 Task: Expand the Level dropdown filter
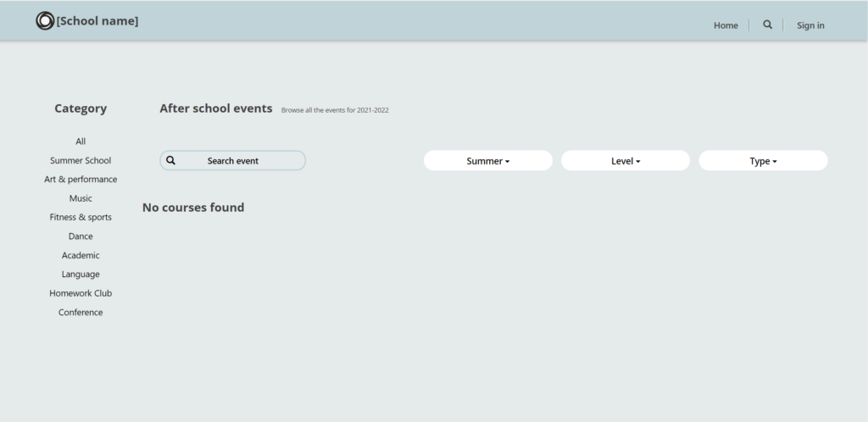click(626, 161)
